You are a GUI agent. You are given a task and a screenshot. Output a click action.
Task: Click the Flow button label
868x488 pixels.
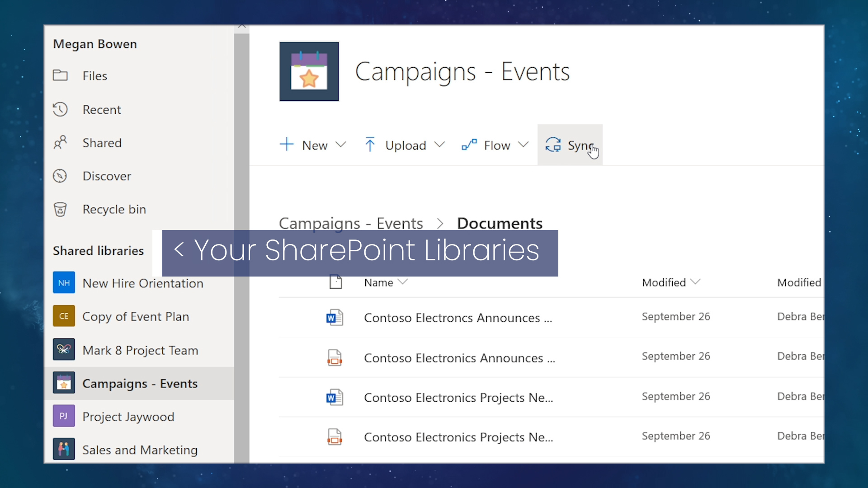tap(497, 145)
